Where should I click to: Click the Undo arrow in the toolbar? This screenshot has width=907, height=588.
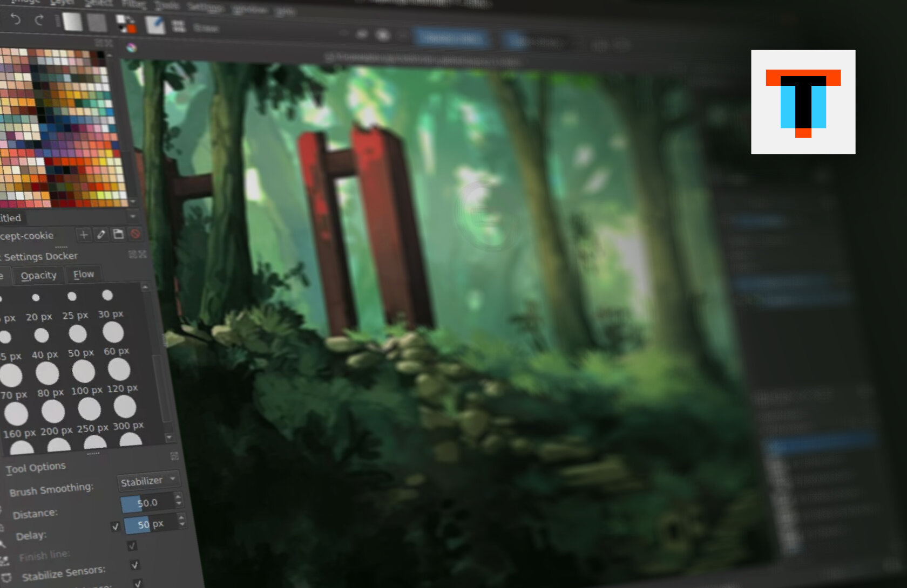click(x=16, y=20)
